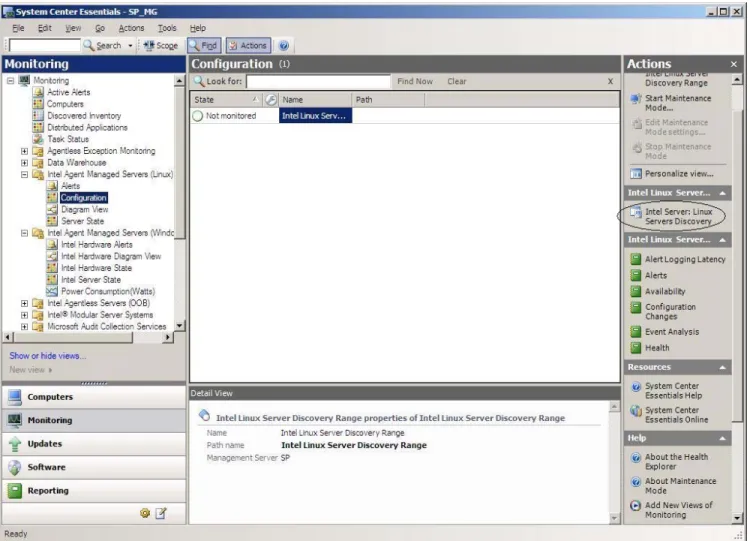Switch to the Software workspace
This screenshot has width=750, height=541.
pyautogui.click(x=94, y=467)
